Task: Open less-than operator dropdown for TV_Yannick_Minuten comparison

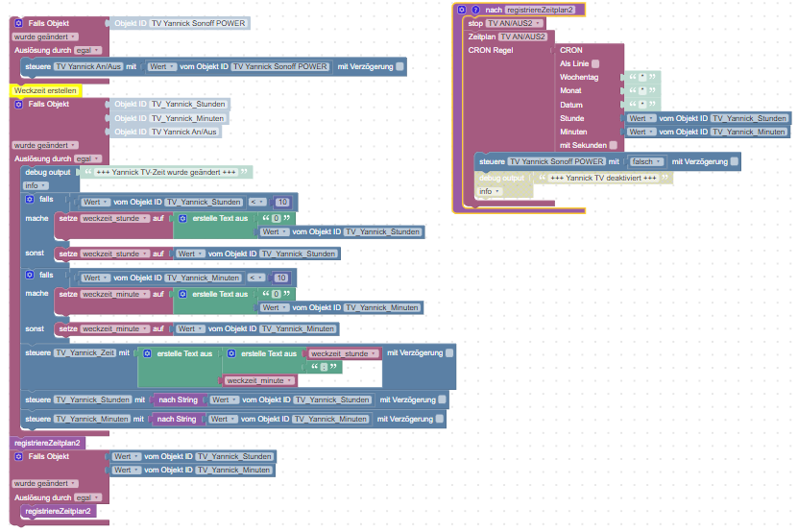Action: tap(256, 278)
